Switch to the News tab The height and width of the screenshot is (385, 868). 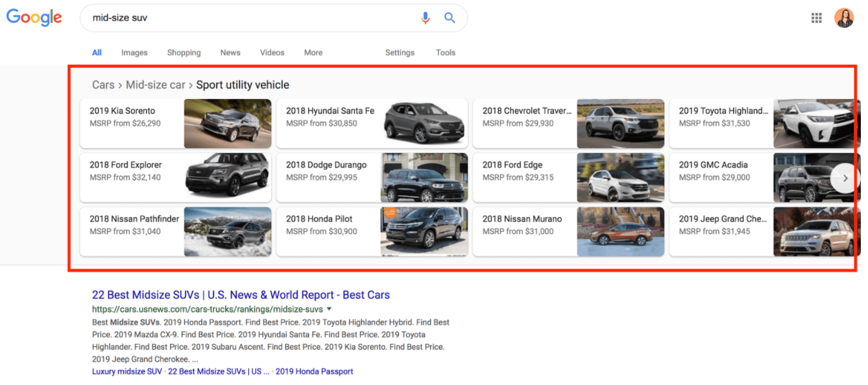(x=230, y=52)
